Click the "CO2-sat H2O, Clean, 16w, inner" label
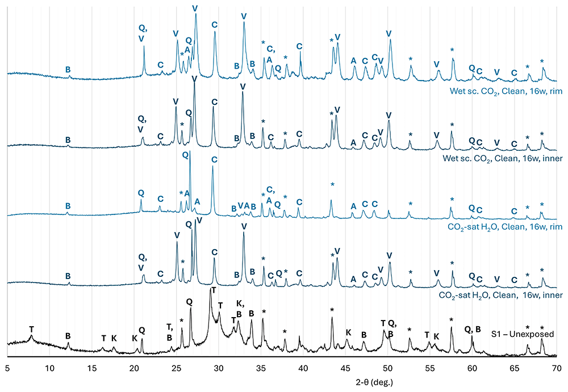This screenshot has height=392, width=568. coord(500,295)
